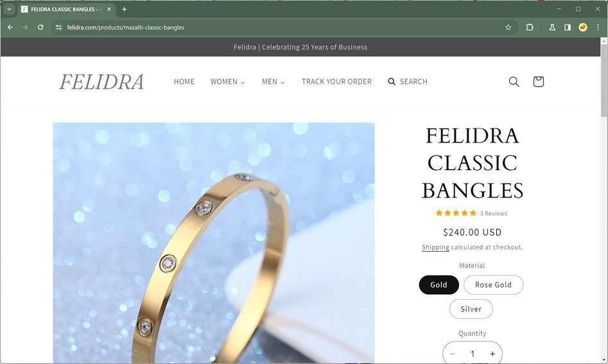
Task: Expand the WOMEN navigation dropdown
Action: coord(228,82)
